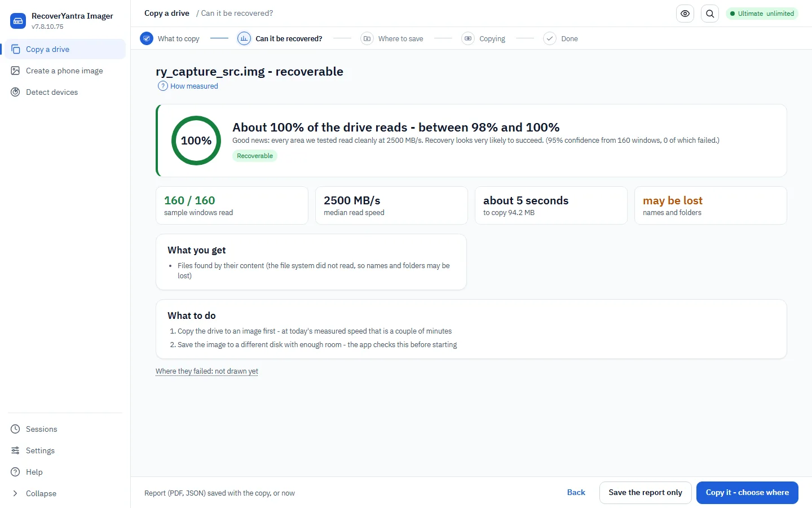Open the Copy a drive section
Image resolution: width=812 pixels, height=508 pixels.
pyautogui.click(x=65, y=49)
